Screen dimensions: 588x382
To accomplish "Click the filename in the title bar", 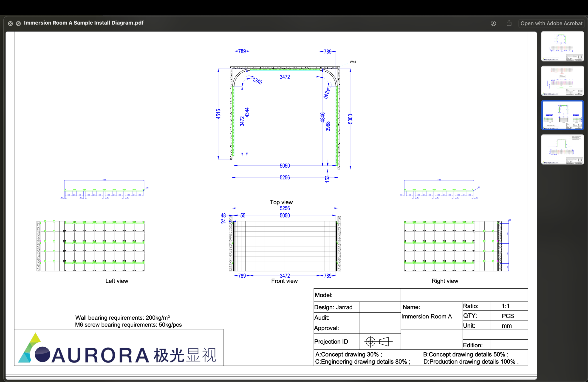I will [84, 23].
